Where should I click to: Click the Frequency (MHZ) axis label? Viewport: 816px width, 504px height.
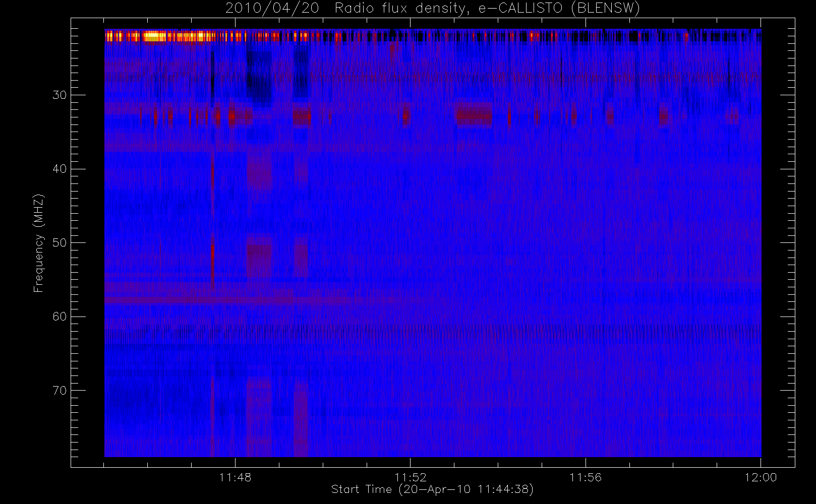(39, 243)
